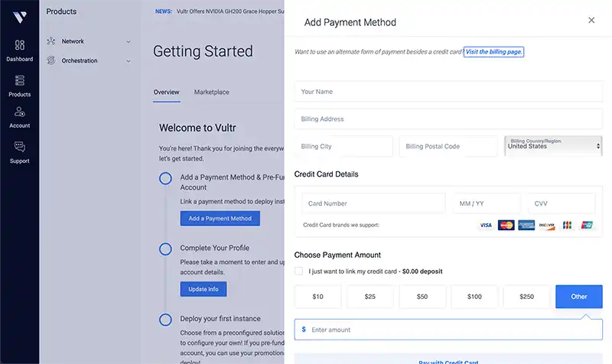This screenshot has height=364, width=612.
Task: Close the Add Payment Method panel
Action: tap(591, 21)
